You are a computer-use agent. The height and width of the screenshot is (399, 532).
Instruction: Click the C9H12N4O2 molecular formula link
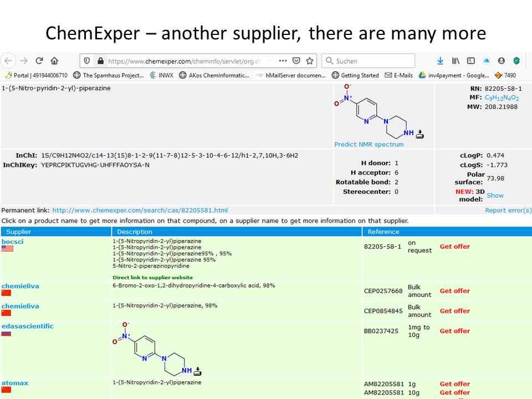coord(502,98)
